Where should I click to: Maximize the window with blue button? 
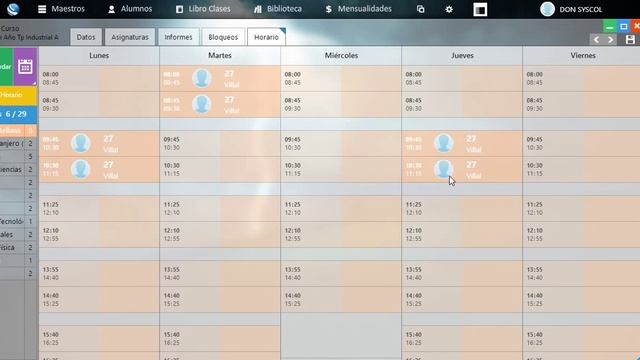click(624, 27)
